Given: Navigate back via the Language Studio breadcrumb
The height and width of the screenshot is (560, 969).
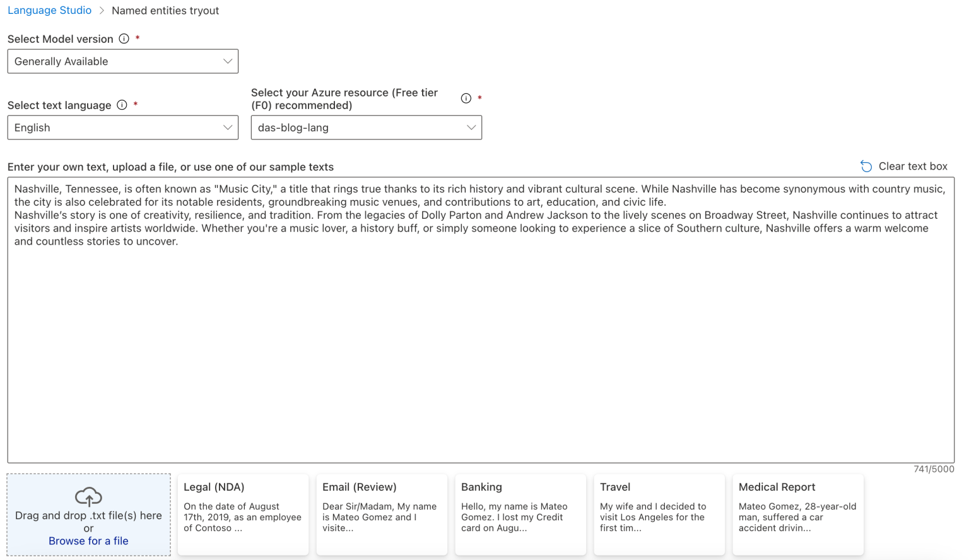Looking at the screenshot, I should point(49,10).
